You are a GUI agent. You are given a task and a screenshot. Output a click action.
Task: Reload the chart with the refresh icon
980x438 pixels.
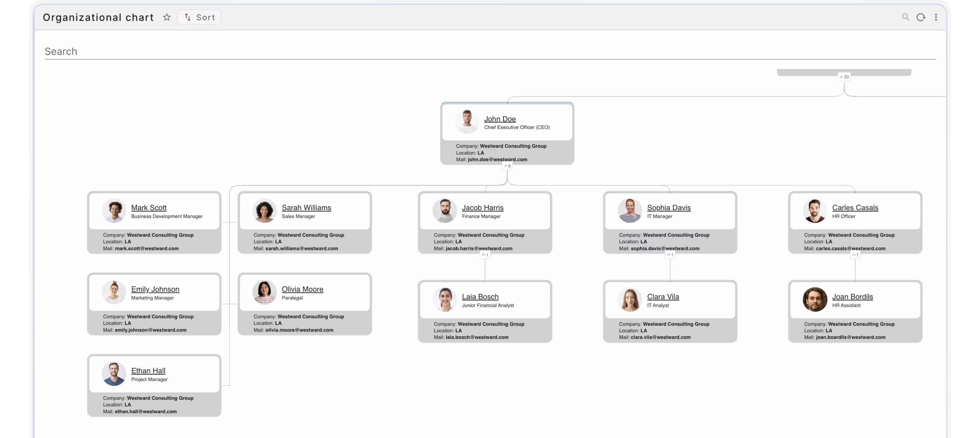[921, 17]
